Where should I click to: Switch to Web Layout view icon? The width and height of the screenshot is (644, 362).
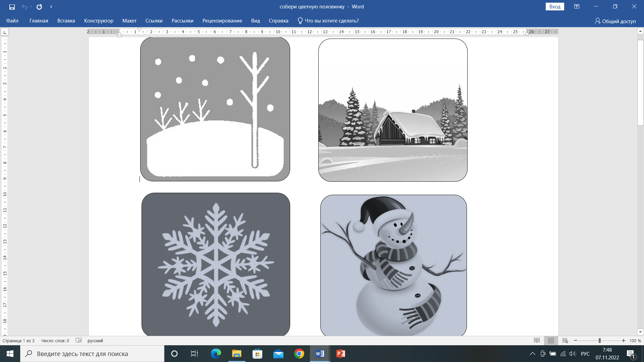click(565, 341)
